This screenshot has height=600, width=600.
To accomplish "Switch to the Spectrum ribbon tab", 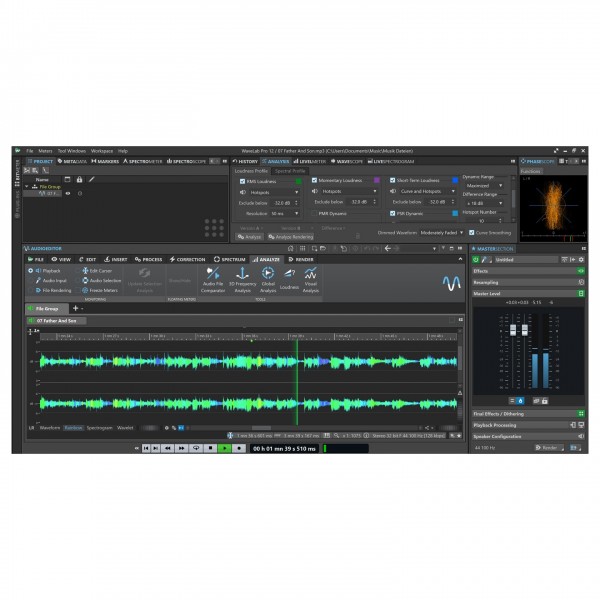I will coord(229,259).
